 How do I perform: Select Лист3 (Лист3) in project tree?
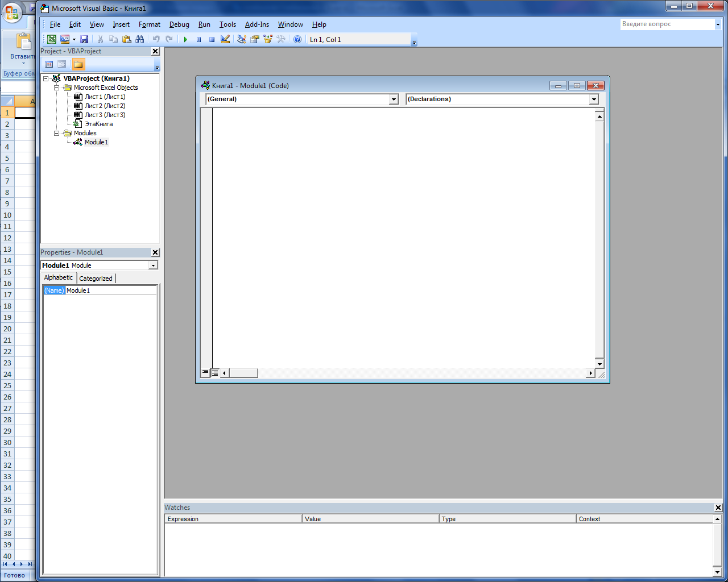click(x=105, y=115)
